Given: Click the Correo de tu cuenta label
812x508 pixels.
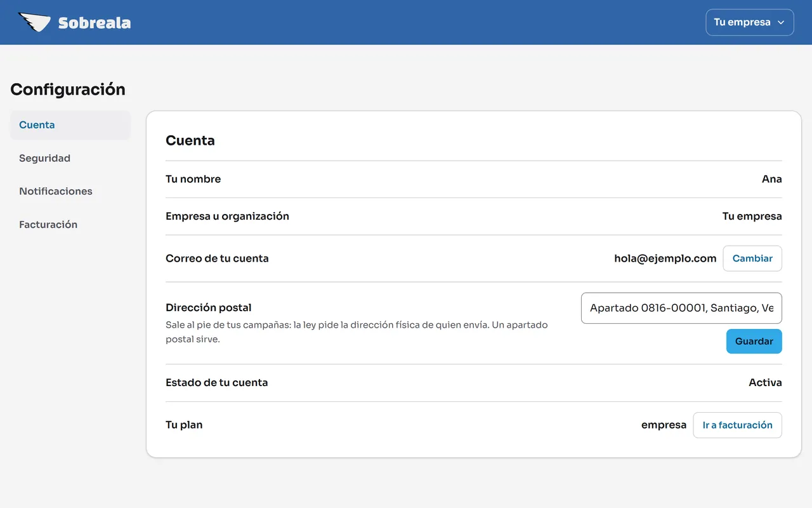Looking at the screenshot, I should coord(217,258).
